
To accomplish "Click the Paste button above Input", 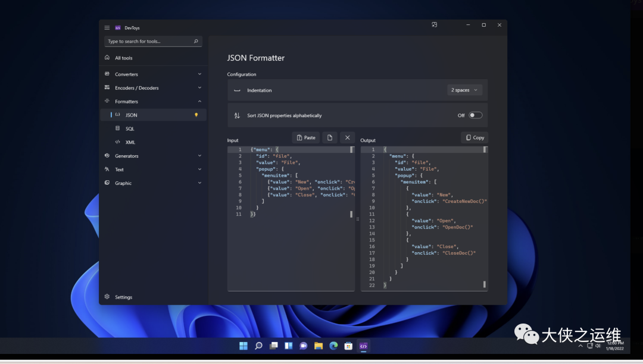I will pos(306,137).
